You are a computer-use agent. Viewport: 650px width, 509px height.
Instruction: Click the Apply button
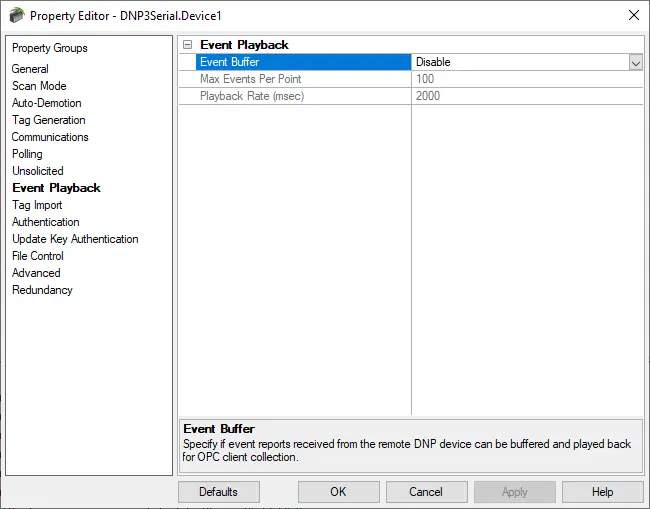(515, 492)
